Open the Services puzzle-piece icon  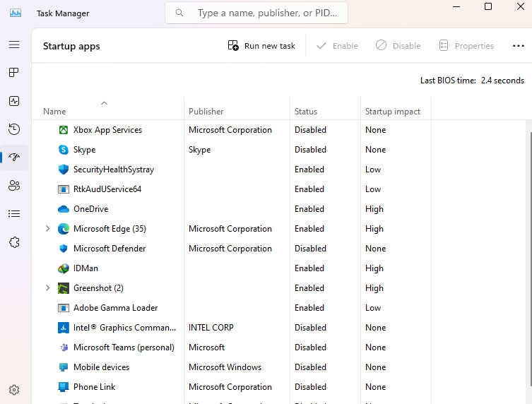[x=14, y=242]
